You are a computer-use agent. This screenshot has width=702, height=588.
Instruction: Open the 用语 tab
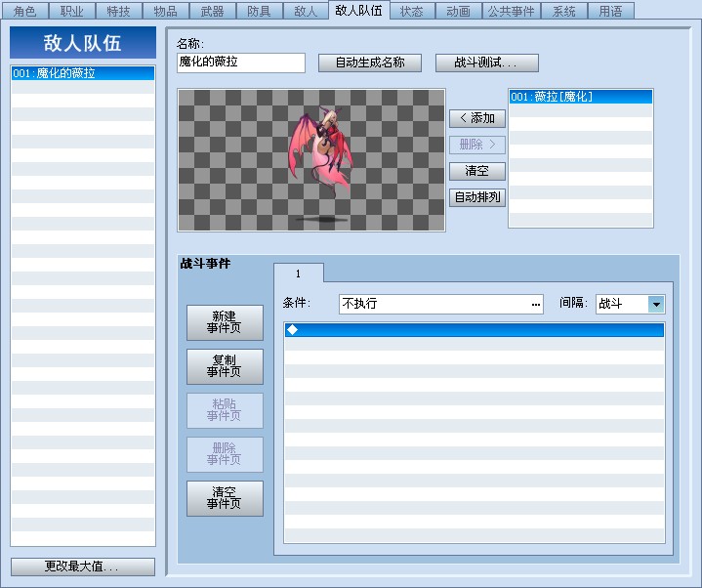tap(610, 11)
